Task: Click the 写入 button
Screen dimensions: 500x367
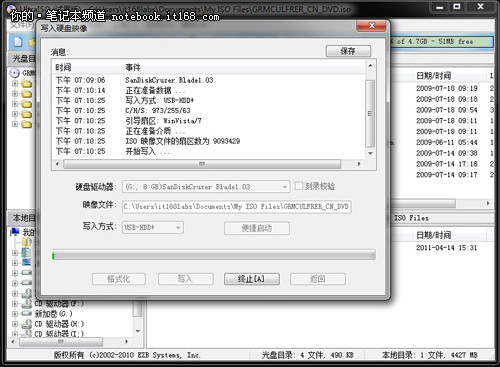Action: coord(186,279)
